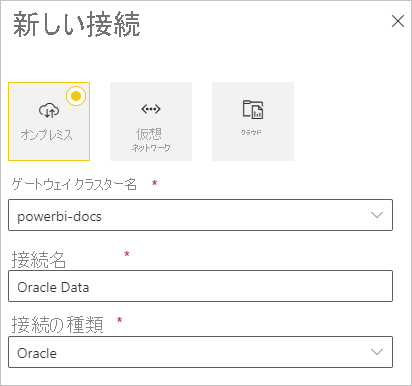Click the 接続の種類 label
Screen dimensions: 412x386
pyautogui.click(x=58, y=325)
